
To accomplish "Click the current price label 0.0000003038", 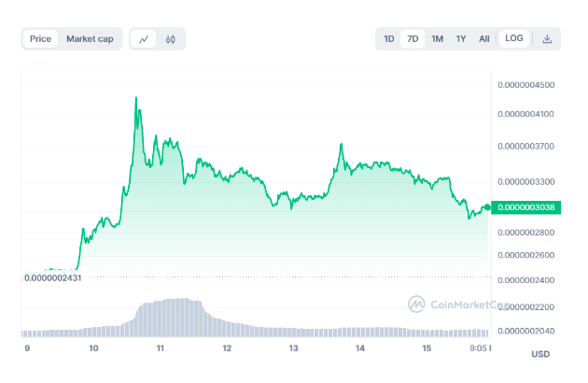I will tap(527, 207).
